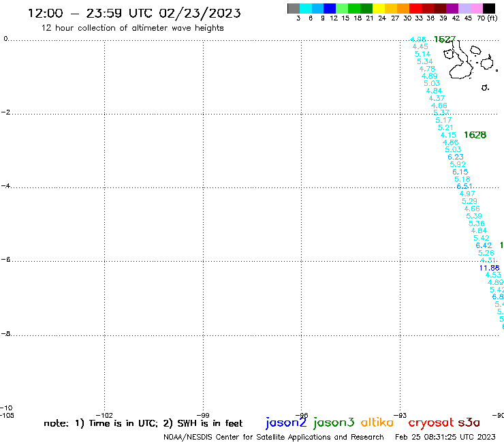Screen dimensions: 504x443
Task: Select the wave height value 6.23
Action: (456, 157)
